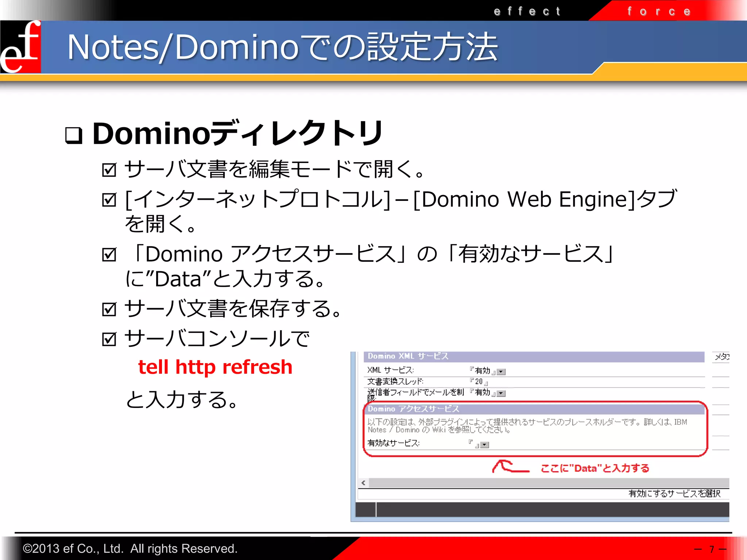Click the 文書変換スレッド label

point(395,381)
